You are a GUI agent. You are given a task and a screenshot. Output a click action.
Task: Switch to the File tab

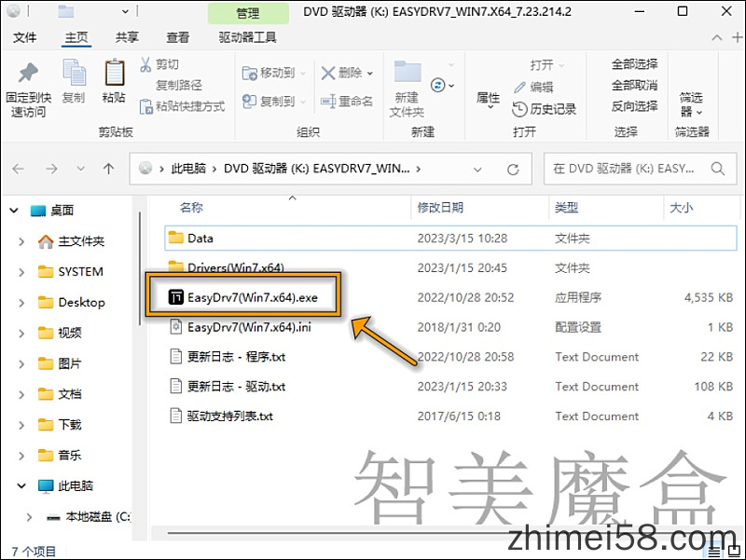pos(25,37)
